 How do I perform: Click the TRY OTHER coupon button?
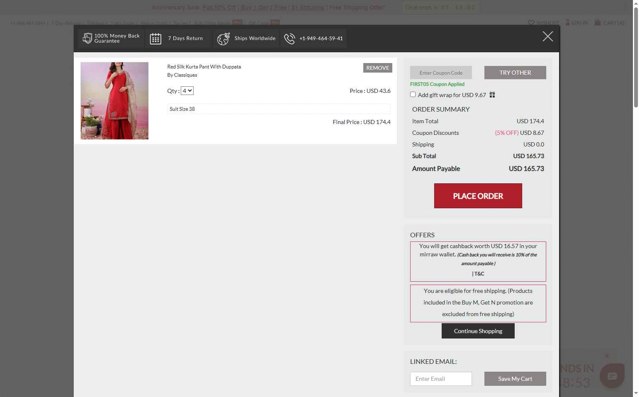point(515,73)
